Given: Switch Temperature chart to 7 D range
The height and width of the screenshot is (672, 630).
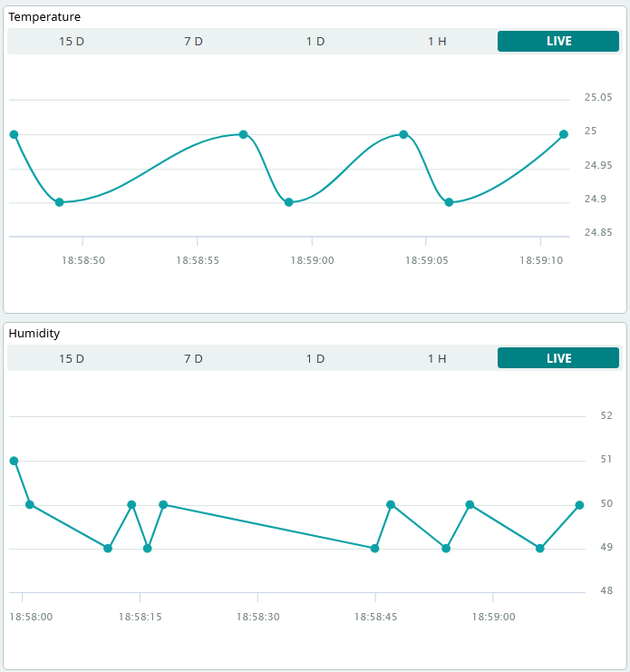Looking at the screenshot, I should 193,42.
